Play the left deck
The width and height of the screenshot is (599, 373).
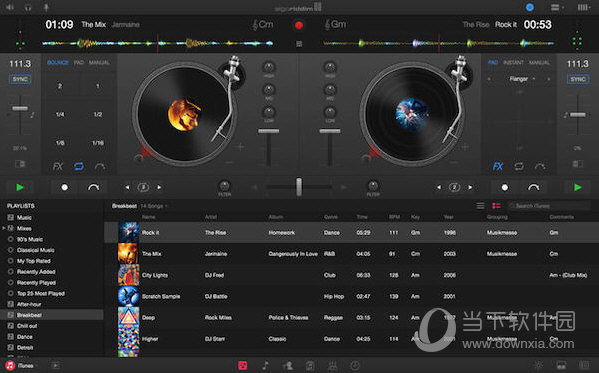20,187
